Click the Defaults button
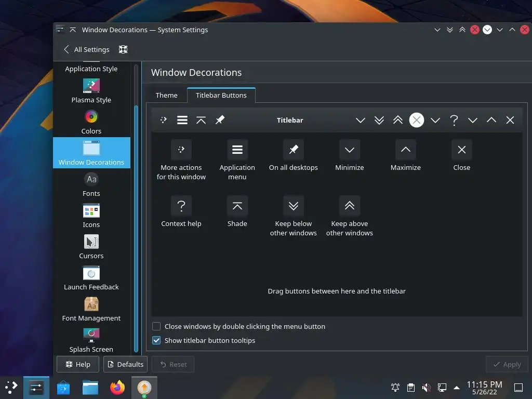This screenshot has height=399, width=532. [x=126, y=364]
